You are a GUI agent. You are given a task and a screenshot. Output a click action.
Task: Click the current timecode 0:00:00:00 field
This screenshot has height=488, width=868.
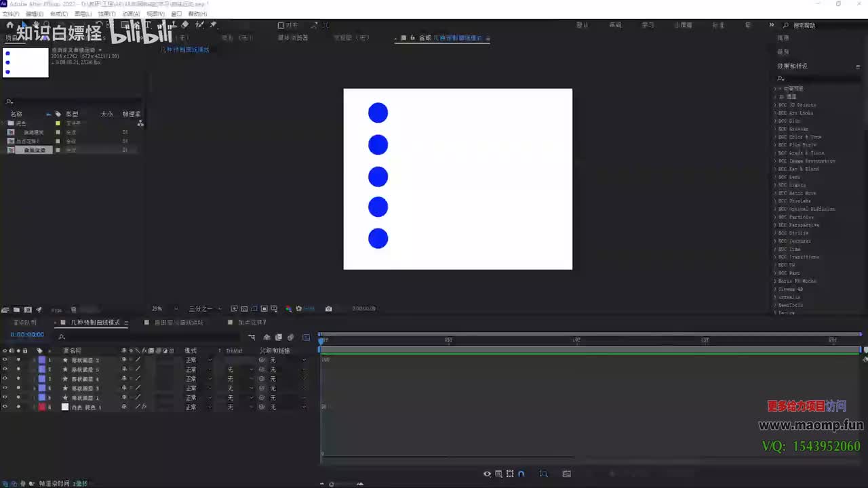click(x=27, y=335)
